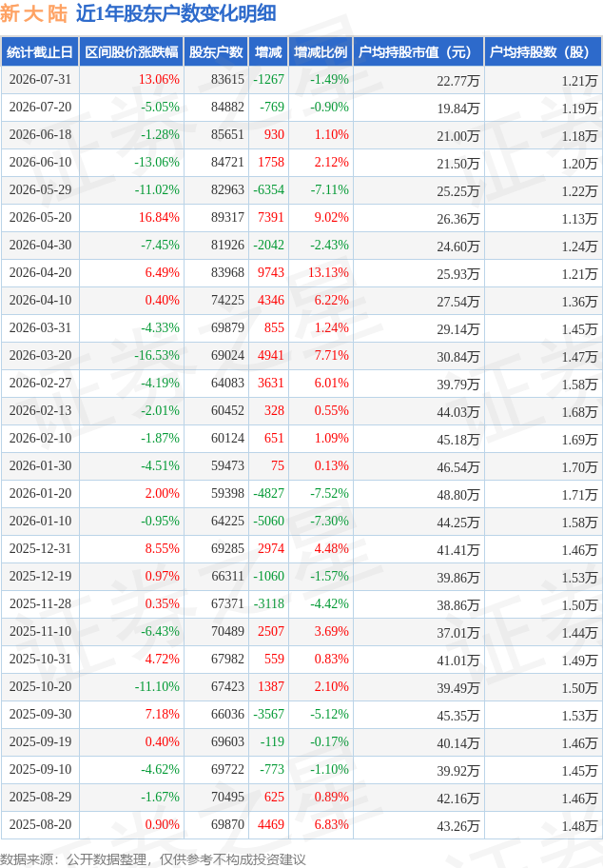
Task: Select the 股东户数 column header
Action: click(x=216, y=52)
